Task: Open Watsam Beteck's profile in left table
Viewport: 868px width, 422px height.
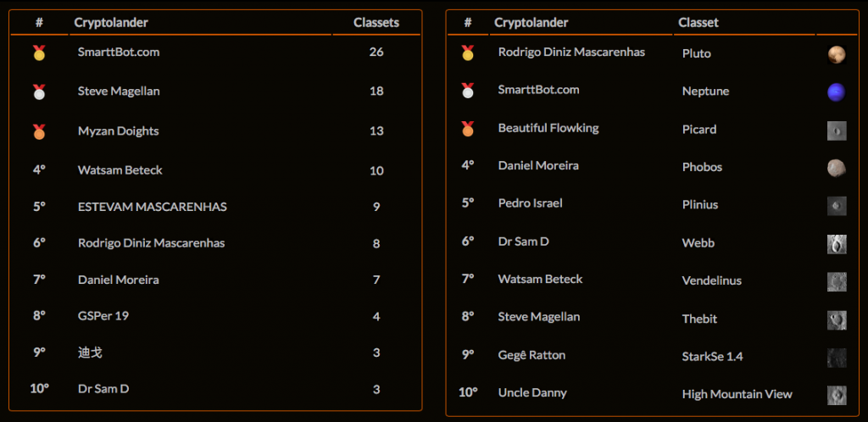Action: (x=120, y=170)
